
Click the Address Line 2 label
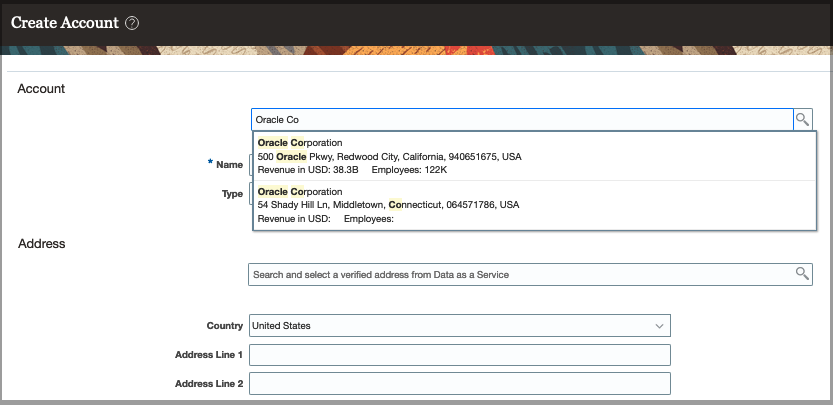[x=209, y=383]
